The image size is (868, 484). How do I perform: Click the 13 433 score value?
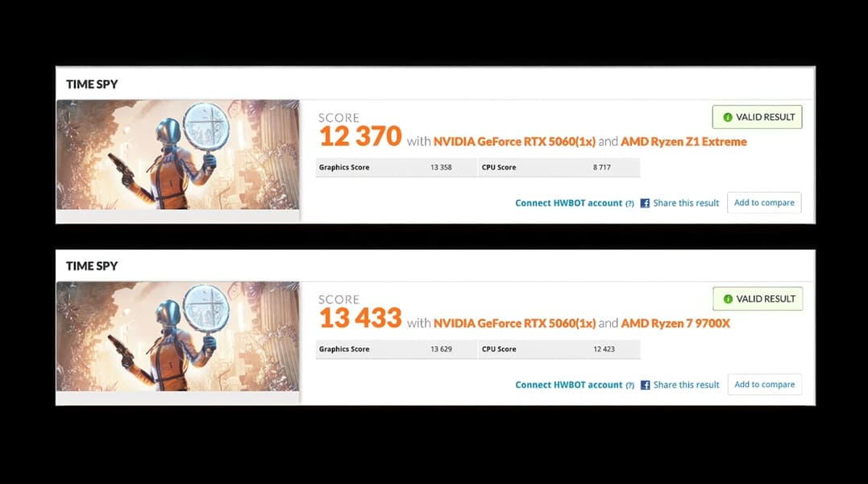point(360,318)
